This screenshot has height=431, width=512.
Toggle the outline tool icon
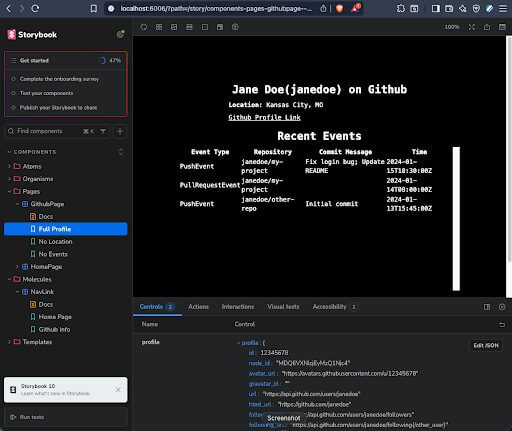pyautogui.click(x=220, y=27)
